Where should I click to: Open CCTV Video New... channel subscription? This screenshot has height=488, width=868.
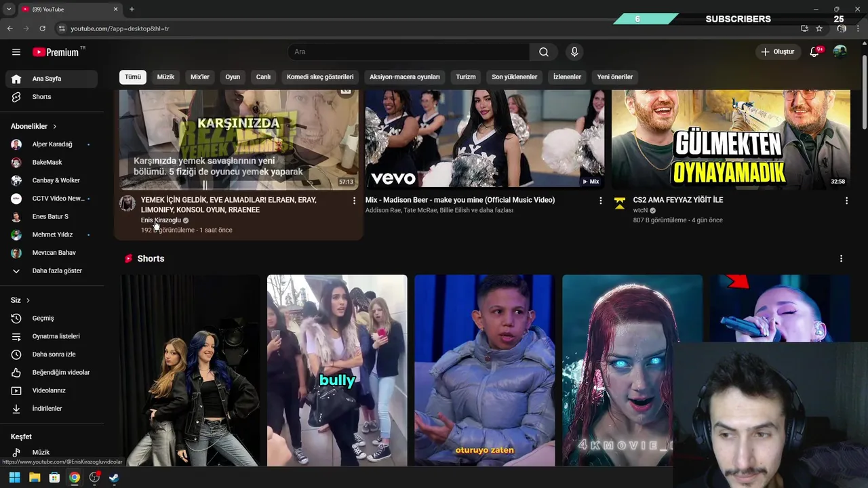[52, 199]
